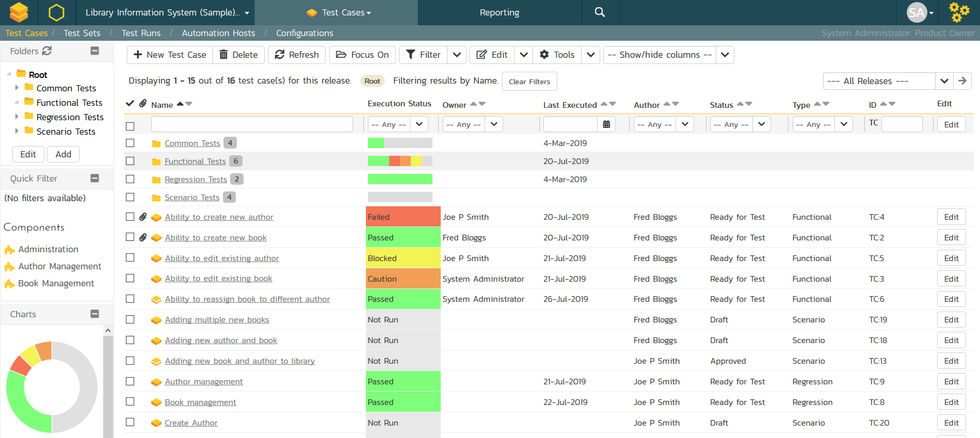The width and height of the screenshot is (980, 438).
Task: Collapse the Quick Filter panel
Action: click(94, 178)
